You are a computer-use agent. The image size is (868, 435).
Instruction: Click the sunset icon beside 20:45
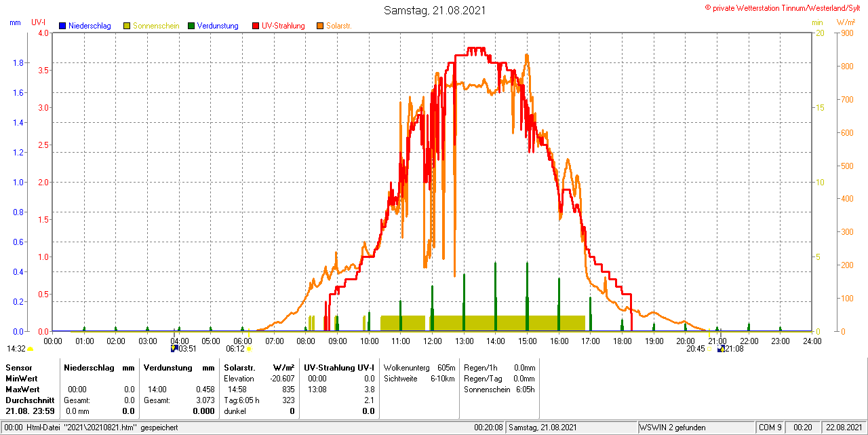click(711, 349)
